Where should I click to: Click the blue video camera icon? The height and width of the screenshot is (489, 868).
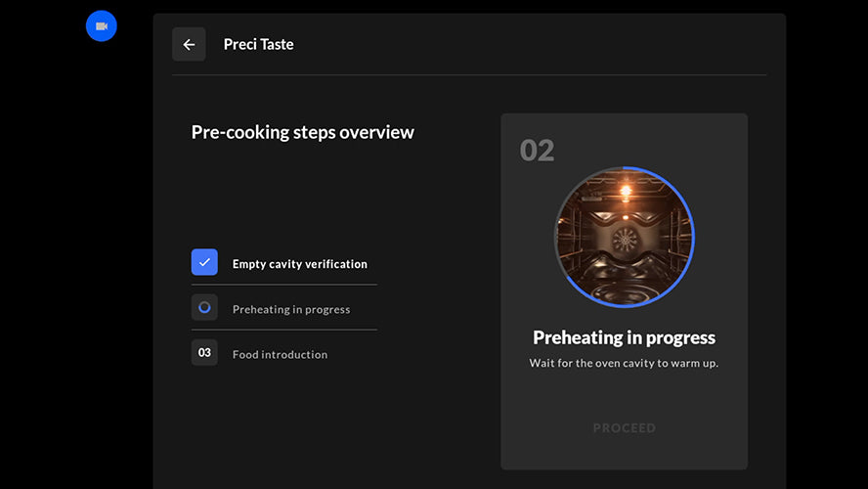(x=101, y=26)
